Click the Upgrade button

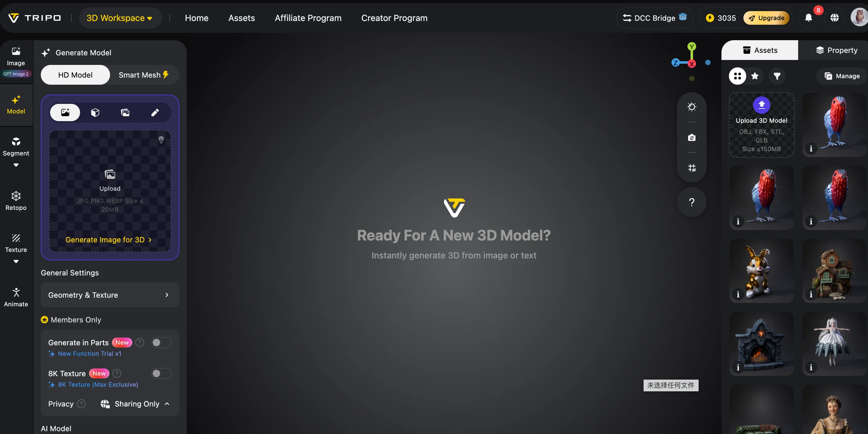pyautogui.click(x=766, y=18)
